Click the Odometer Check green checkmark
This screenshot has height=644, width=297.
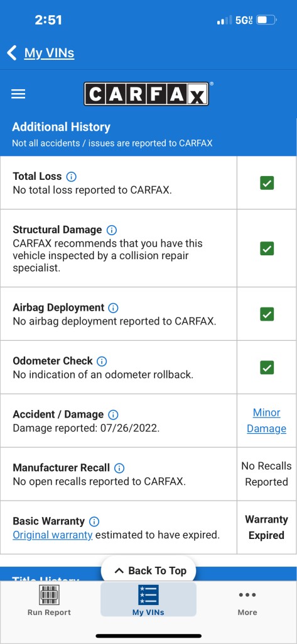coord(267,367)
